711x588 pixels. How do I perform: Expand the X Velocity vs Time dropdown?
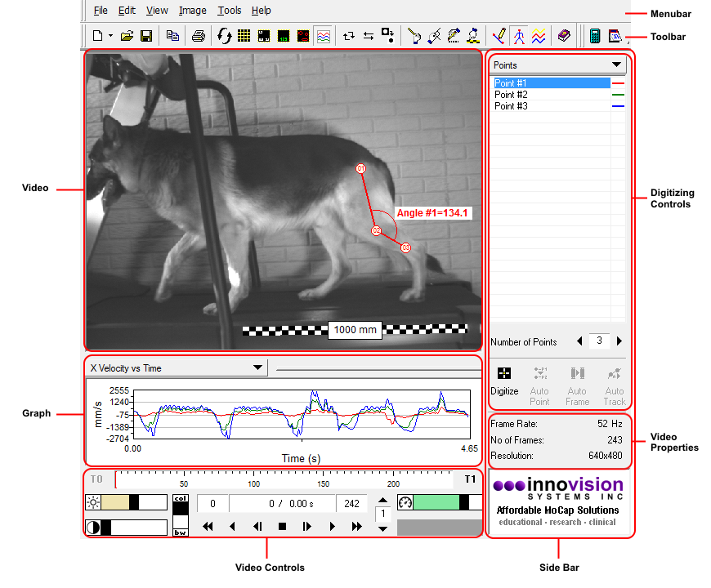(258, 368)
